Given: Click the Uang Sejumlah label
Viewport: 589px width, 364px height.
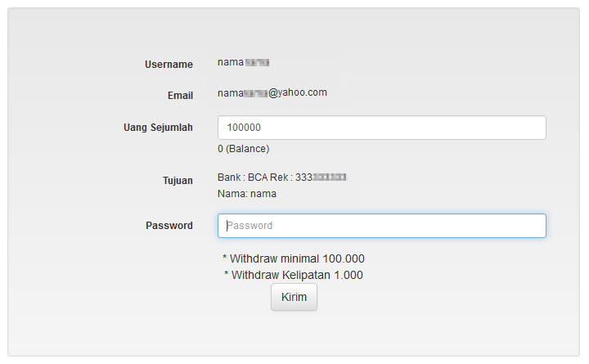Looking at the screenshot, I should point(158,128).
